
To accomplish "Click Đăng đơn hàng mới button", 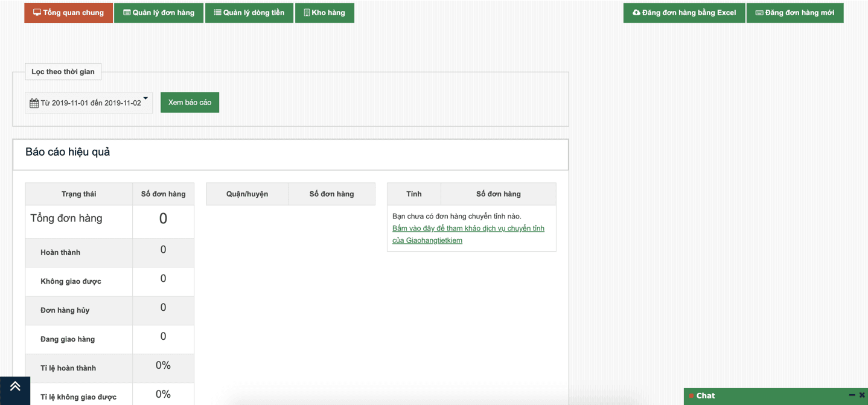I will pyautogui.click(x=795, y=13).
